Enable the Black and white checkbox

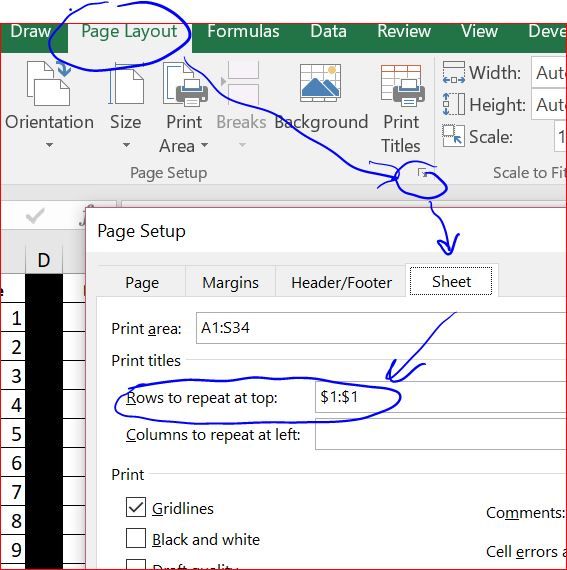point(136,538)
